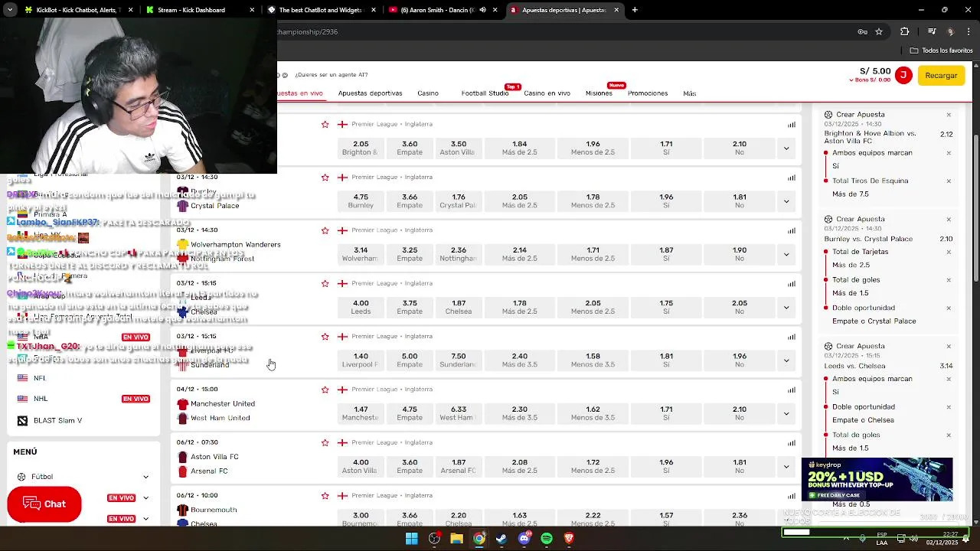The width and height of the screenshot is (980, 551).
Task: Select odds 2.05 for Brighton
Action: 361,148
